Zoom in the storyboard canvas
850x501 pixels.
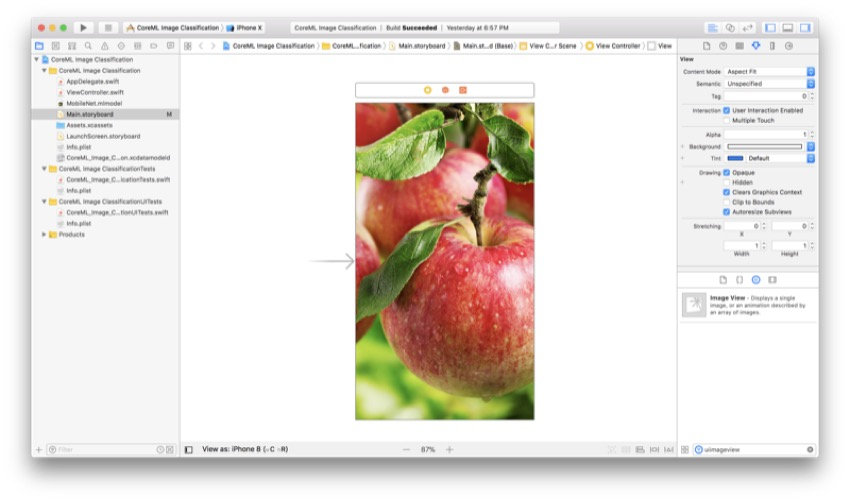449,449
